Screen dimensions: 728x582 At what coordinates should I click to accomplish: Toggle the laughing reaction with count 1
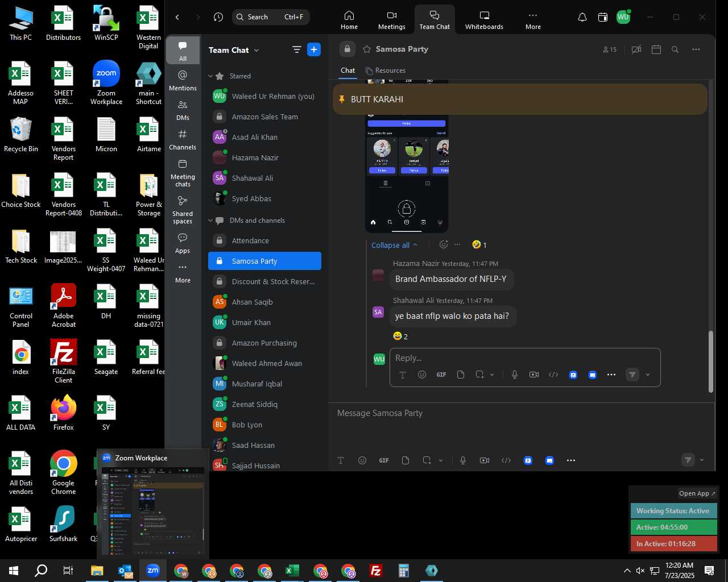479,245
